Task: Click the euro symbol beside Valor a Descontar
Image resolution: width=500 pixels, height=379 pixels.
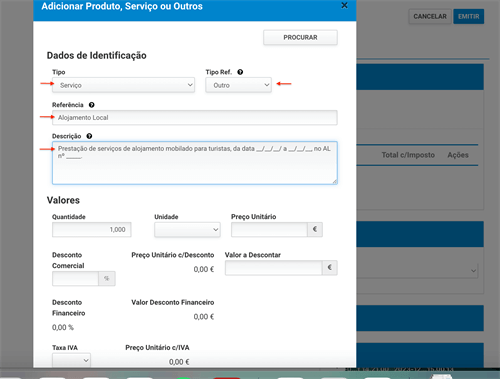Action: pos(330,268)
